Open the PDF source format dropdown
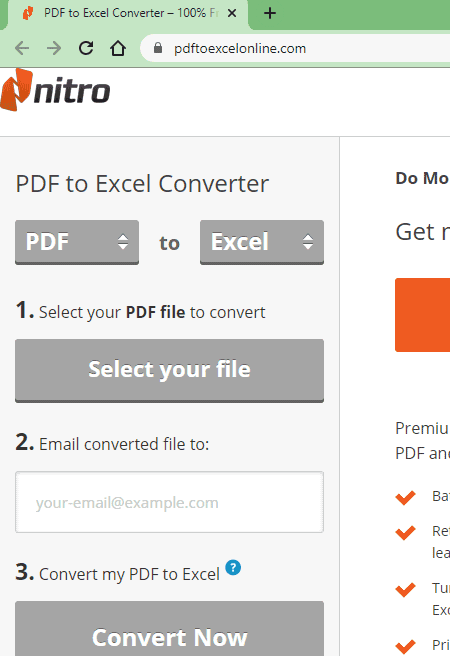 click(77, 242)
